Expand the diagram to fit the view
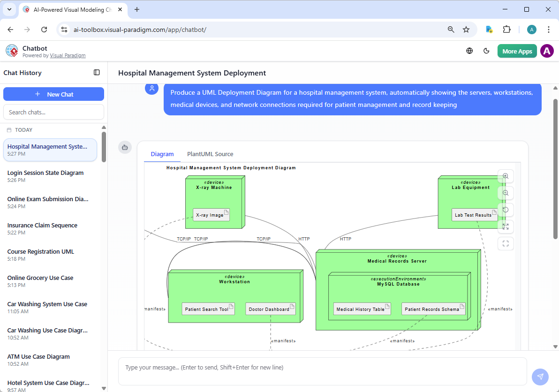 (506, 226)
